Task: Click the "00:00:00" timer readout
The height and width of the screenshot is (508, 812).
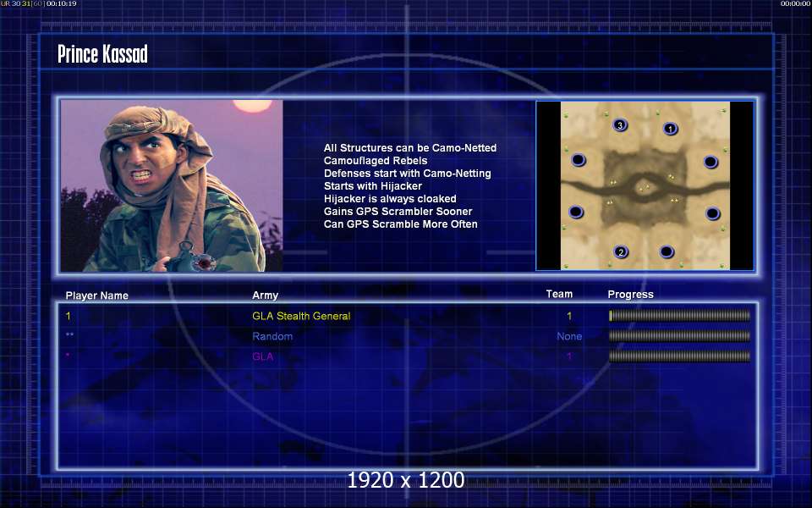Action: pyautogui.click(x=796, y=3)
